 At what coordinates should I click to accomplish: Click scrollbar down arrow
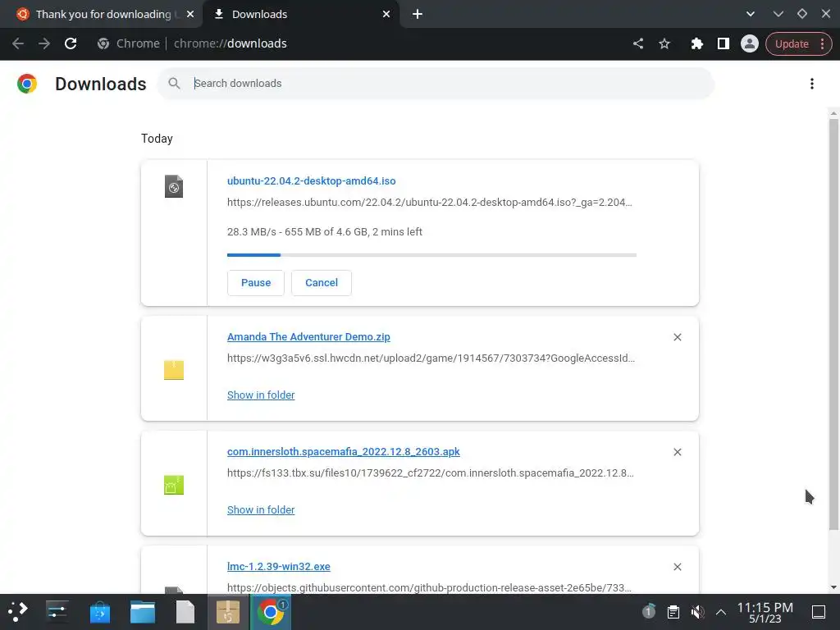(833, 587)
